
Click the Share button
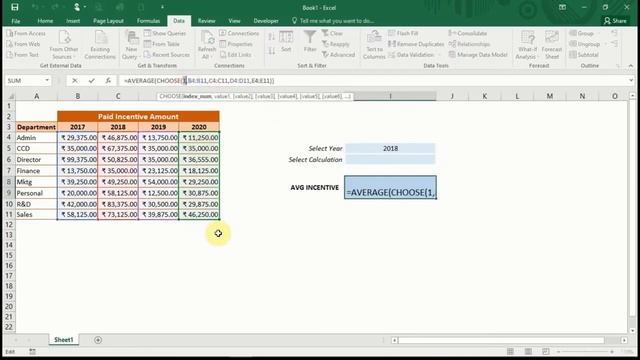coord(616,21)
